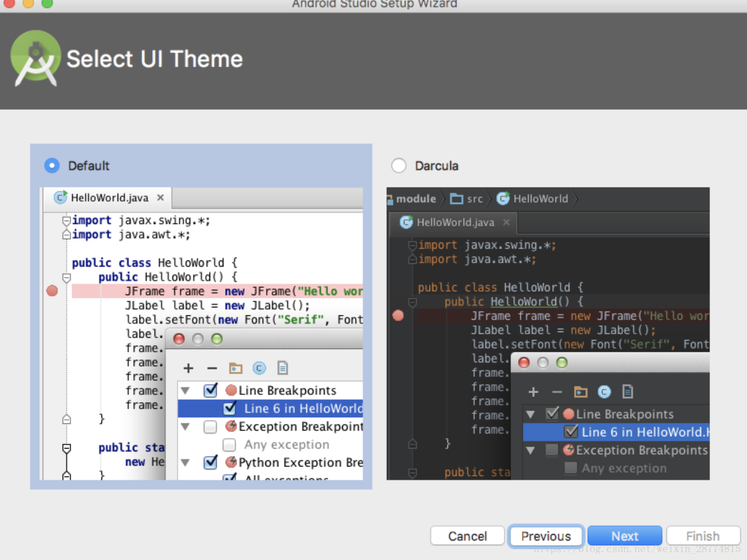747x560 pixels.
Task: Toggle Line 6 in HelloWorld checkbox, Default preview
Action: click(230, 408)
